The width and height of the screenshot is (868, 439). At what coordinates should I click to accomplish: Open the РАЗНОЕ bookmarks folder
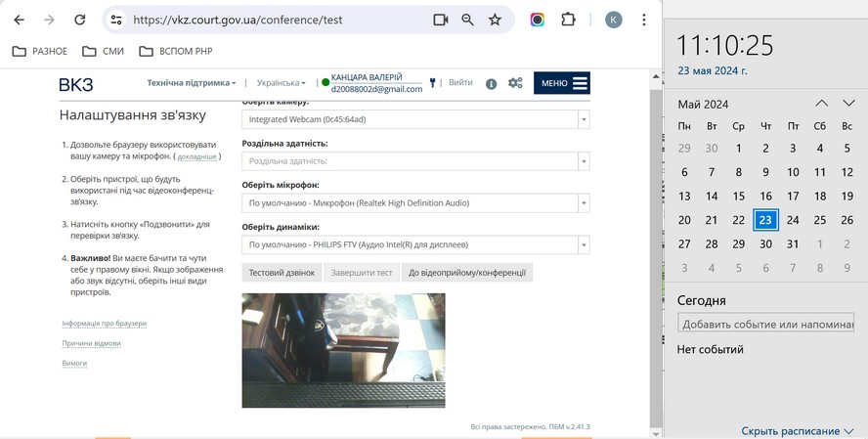click(x=39, y=51)
